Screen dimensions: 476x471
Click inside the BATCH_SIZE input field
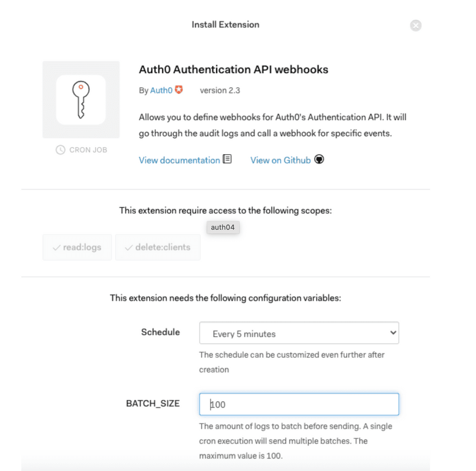[x=299, y=404]
